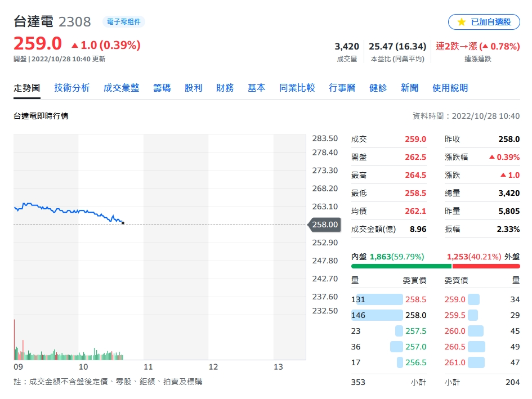The width and height of the screenshot is (532, 399).
Task: Open the 行事曆 tab
Action: pos(342,88)
